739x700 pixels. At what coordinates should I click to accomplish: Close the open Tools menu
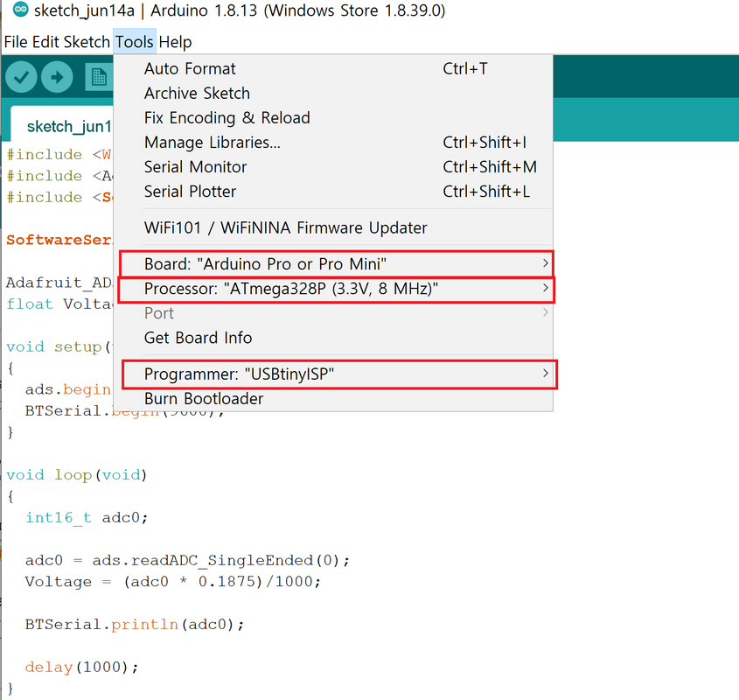click(x=135, y=42)
